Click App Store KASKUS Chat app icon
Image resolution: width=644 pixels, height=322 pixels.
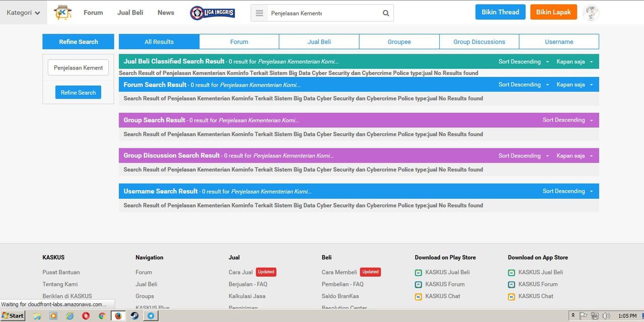coord(511,297)
